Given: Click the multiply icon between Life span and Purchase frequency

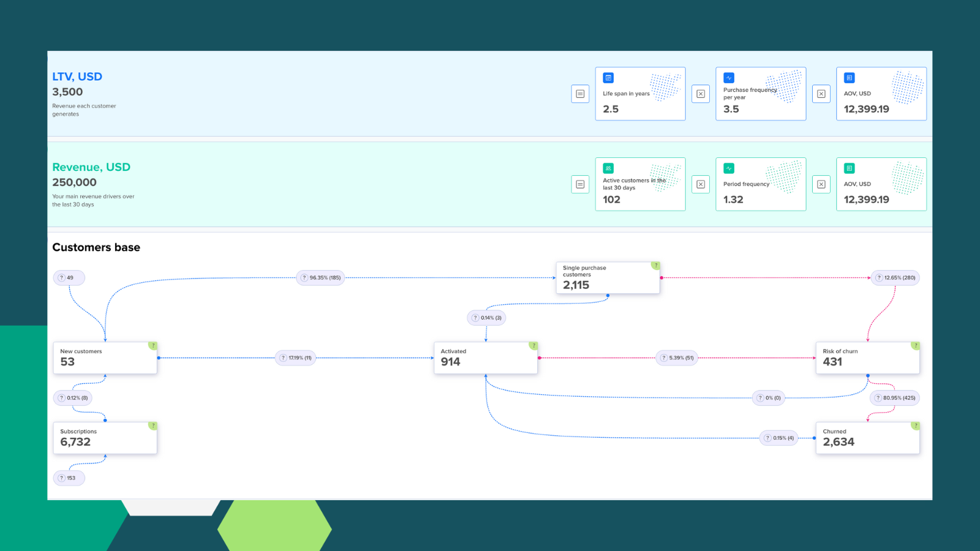Looking at the screenshot, I should (701, 94).
